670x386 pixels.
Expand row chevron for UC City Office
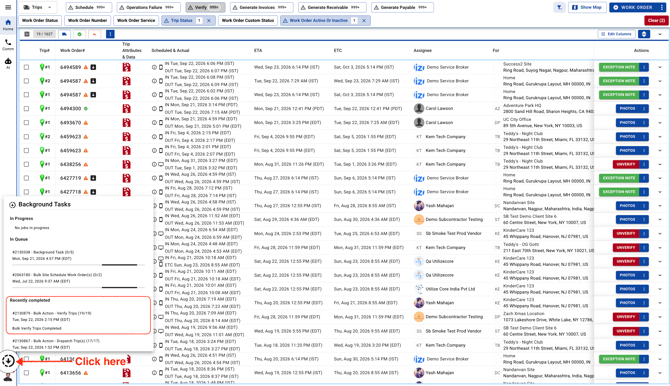(x=660, y=123)
